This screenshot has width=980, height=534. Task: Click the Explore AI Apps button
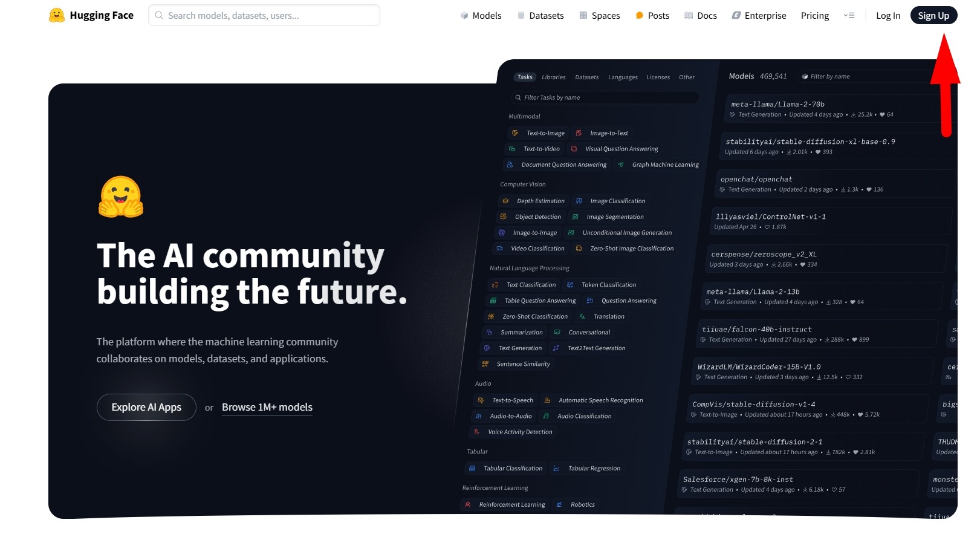pyautogui.click(x=146, y=407)
